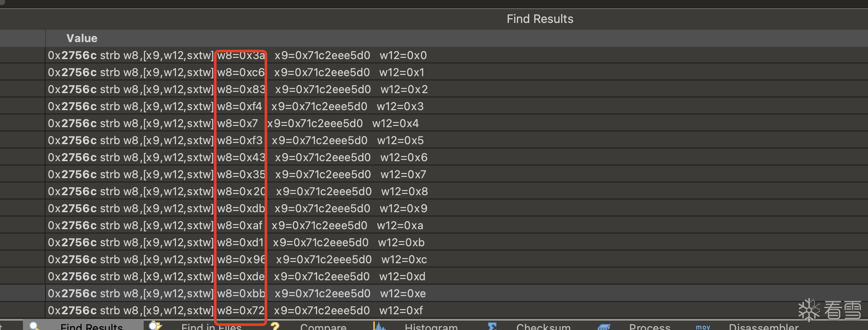
Task: Switch to the Checksum tab
Action: pyautogui.click(x=543, y=327)
